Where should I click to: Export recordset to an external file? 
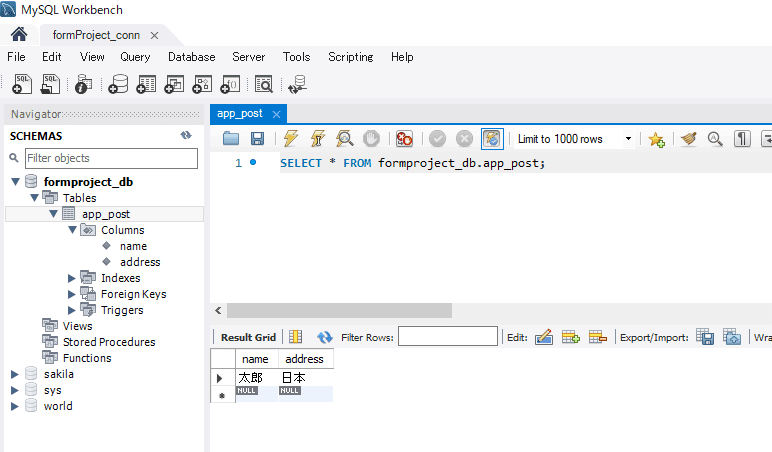pos(705,337)
